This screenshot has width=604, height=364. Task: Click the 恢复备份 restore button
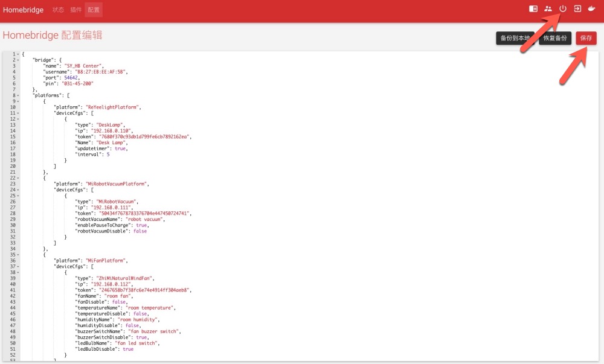pyautogui.click(x=555, y=38)
